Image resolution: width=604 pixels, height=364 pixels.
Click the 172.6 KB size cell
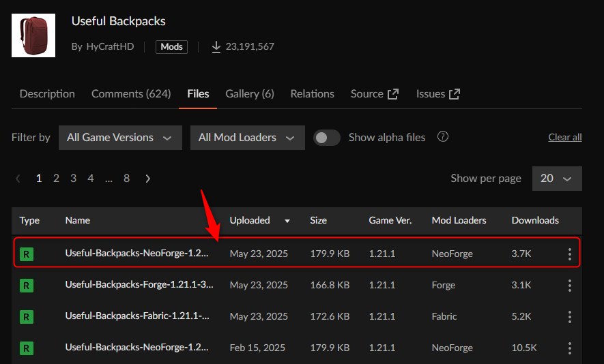(330, 317)
